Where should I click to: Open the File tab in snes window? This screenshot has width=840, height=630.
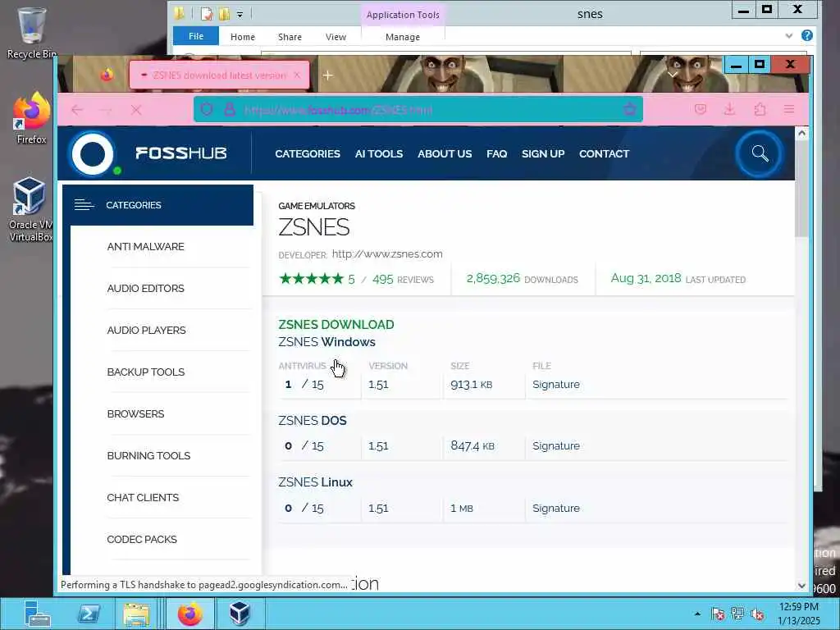(x=196, y=36)
